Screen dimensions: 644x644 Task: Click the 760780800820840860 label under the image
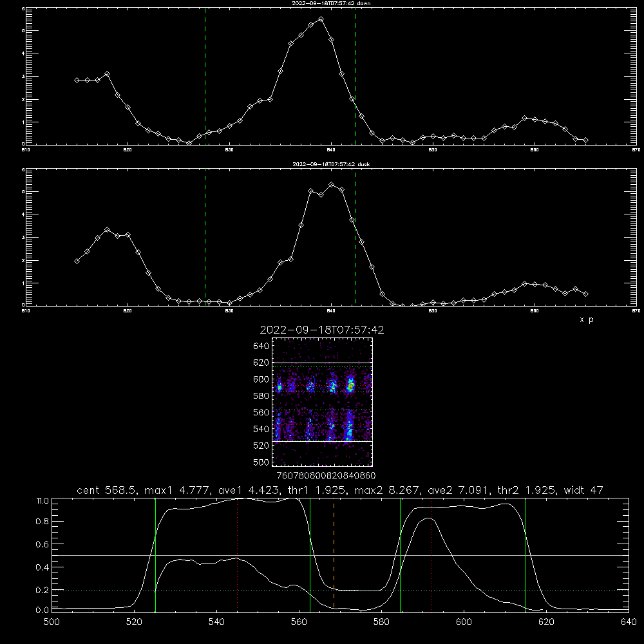[x=326, y=476]
